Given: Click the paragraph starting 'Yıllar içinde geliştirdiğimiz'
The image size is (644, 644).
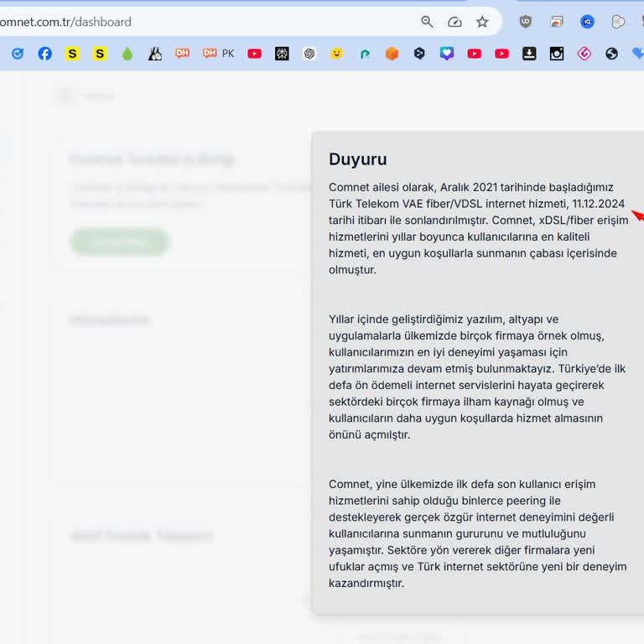Looking at the screenshot, I should (477, 377).
